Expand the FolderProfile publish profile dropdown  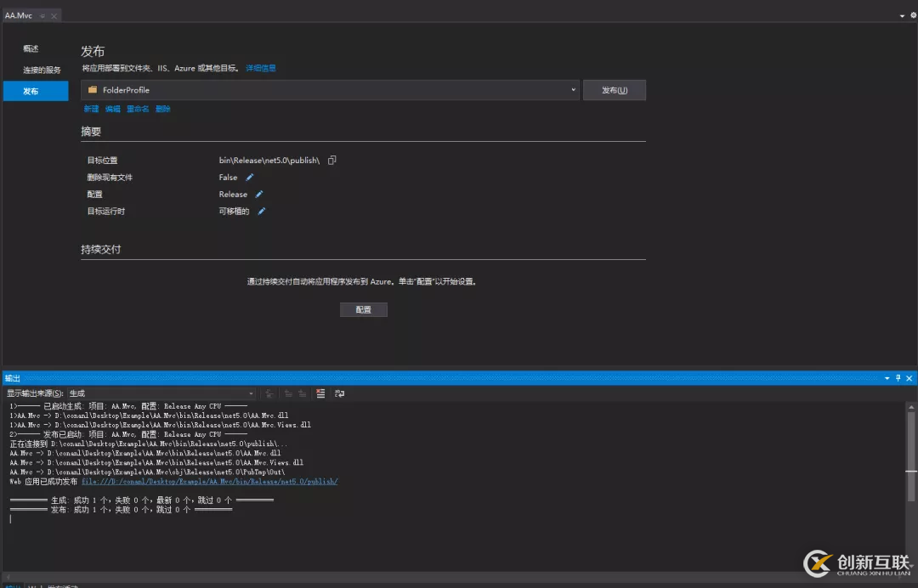coord(573,90)
